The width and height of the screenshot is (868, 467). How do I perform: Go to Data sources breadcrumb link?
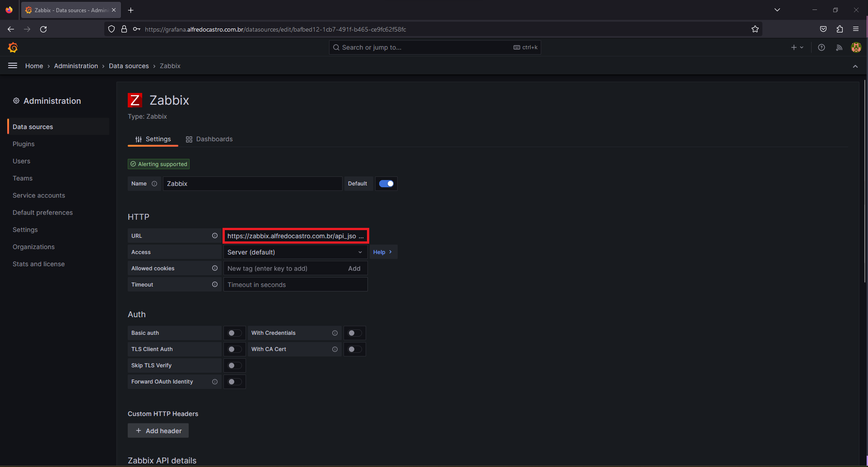(129, 66)
